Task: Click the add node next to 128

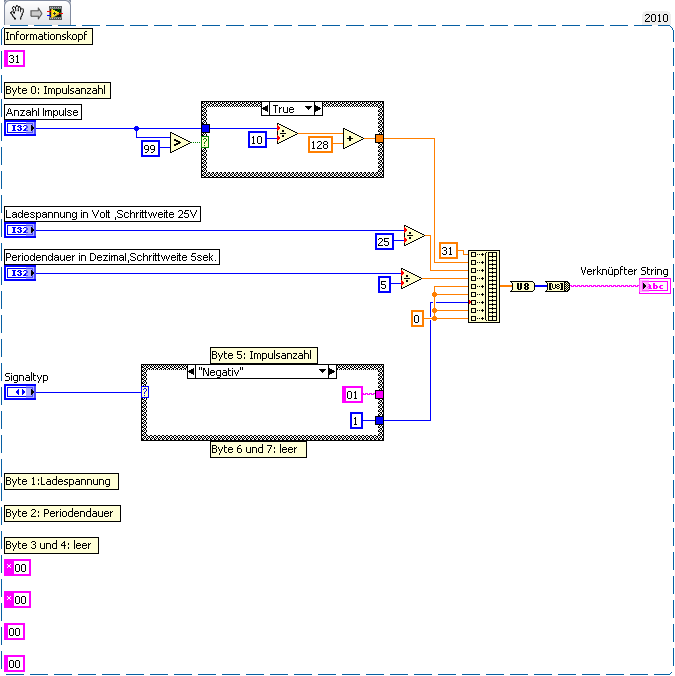Action: click(353, 138)
